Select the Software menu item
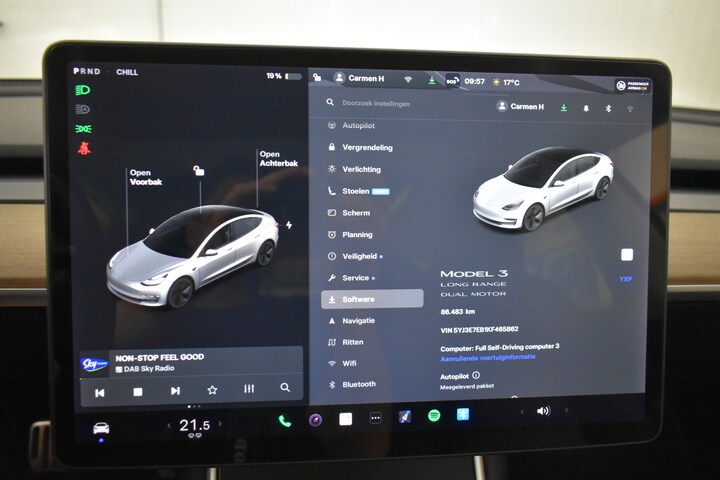720x480 pixels. (372, 299)
